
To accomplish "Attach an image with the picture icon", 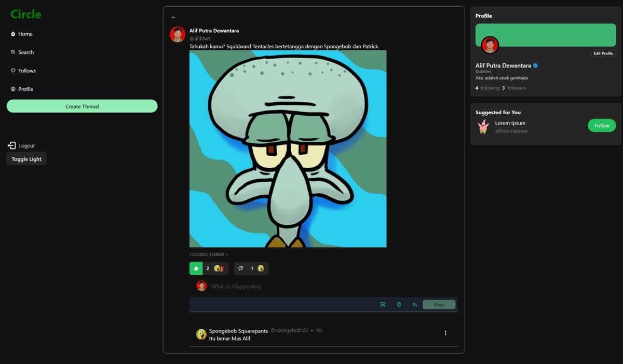I will point(383,304).
